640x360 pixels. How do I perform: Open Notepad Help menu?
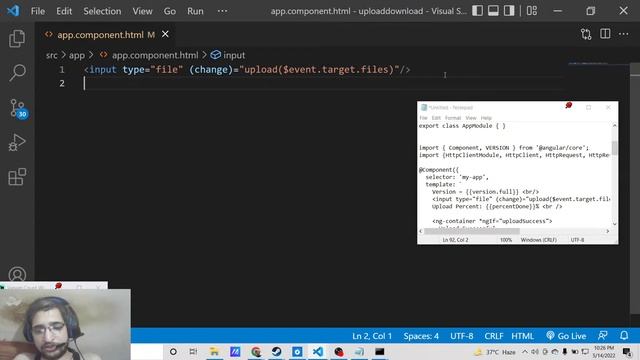pos(486,118)
